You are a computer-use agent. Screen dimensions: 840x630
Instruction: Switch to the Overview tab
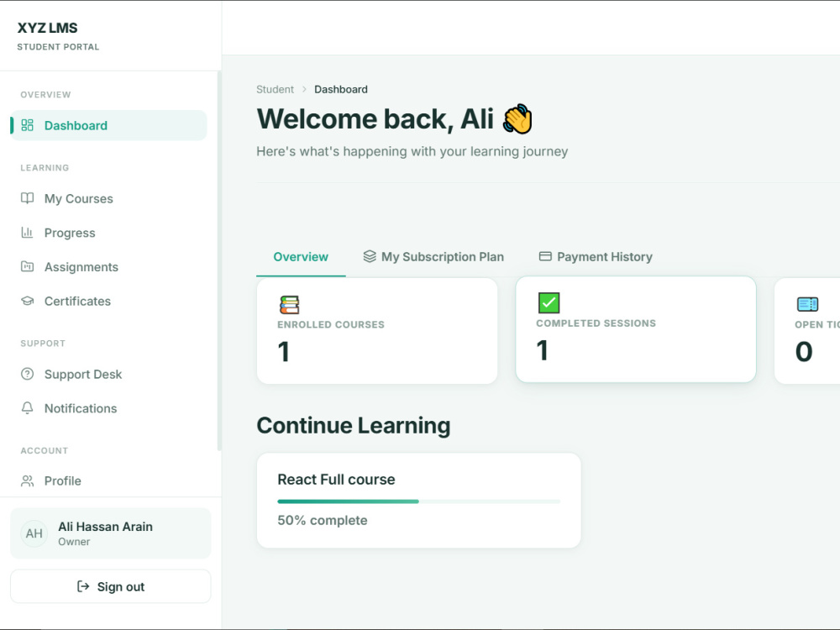click(x=301, y=257)
